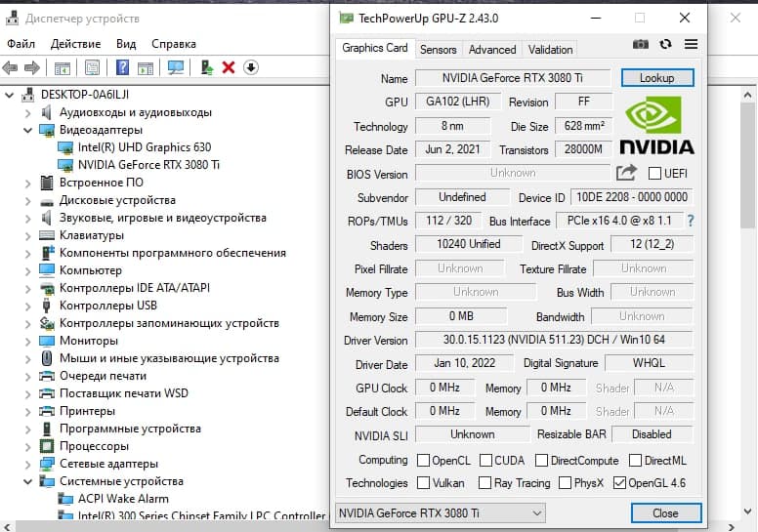Expand the Мониторы node
The height and width of the screenshot is (532, 758).
coord(27,342)
